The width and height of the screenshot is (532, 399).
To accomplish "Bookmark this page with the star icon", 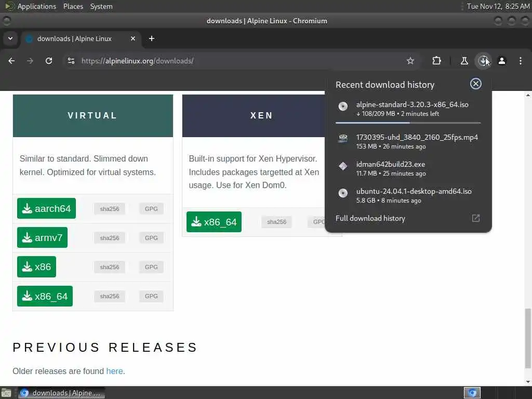I will 410,61.
